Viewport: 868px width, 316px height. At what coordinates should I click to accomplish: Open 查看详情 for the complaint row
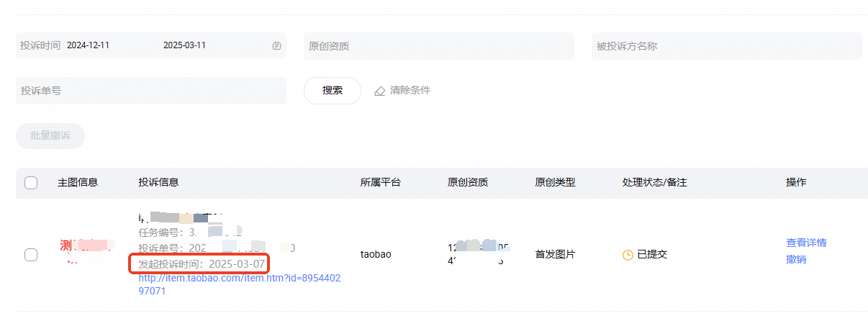pyautogui.click(x=806, y=243)
